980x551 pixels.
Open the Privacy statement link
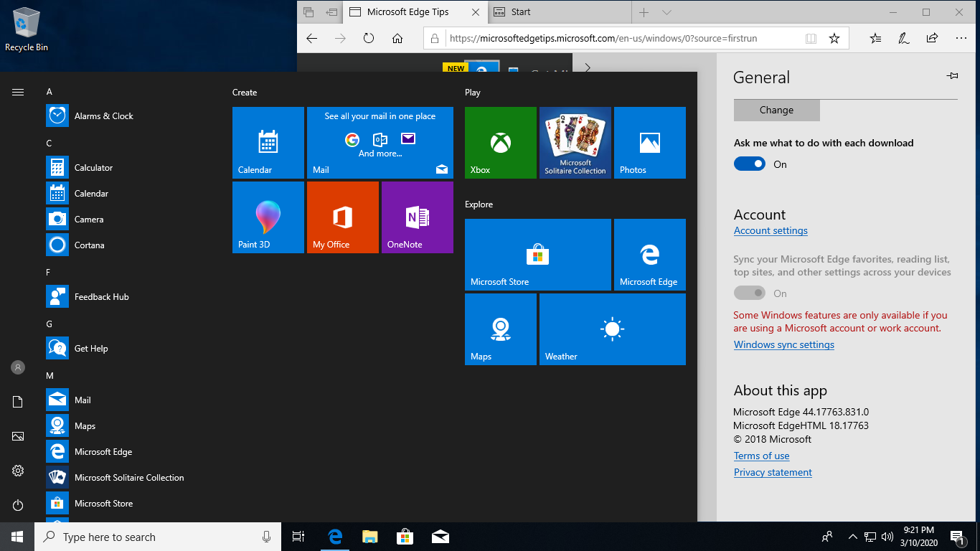773,473
